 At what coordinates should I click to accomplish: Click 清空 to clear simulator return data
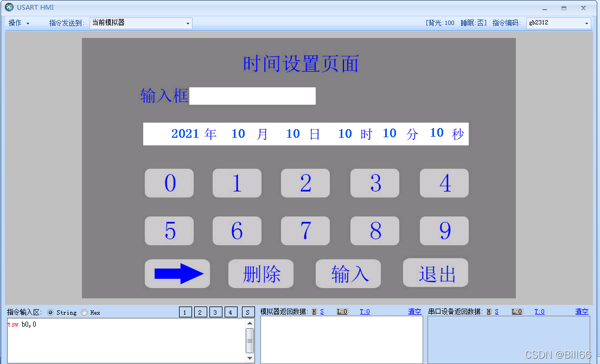pyautogui.click(x=415, y=311)
